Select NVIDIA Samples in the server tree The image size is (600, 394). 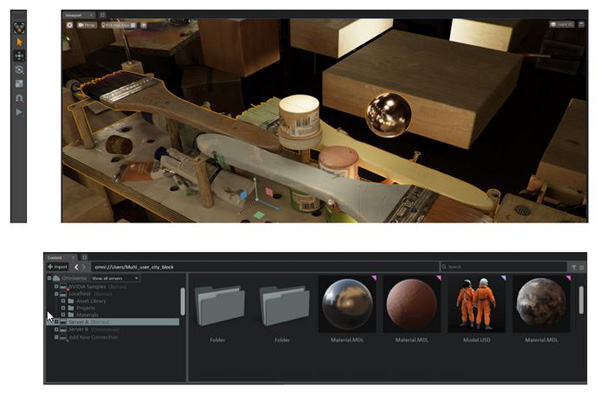87,287
